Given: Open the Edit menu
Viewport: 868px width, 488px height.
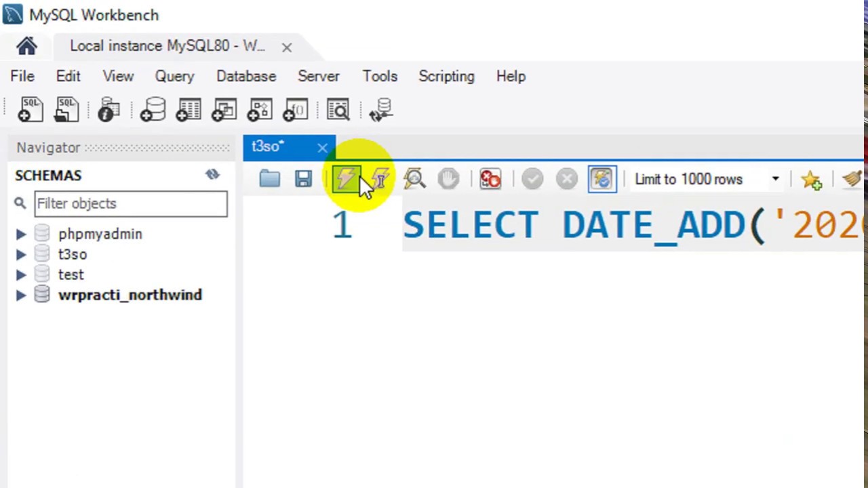Looking at the screenshot, I should tap(68, 76).
